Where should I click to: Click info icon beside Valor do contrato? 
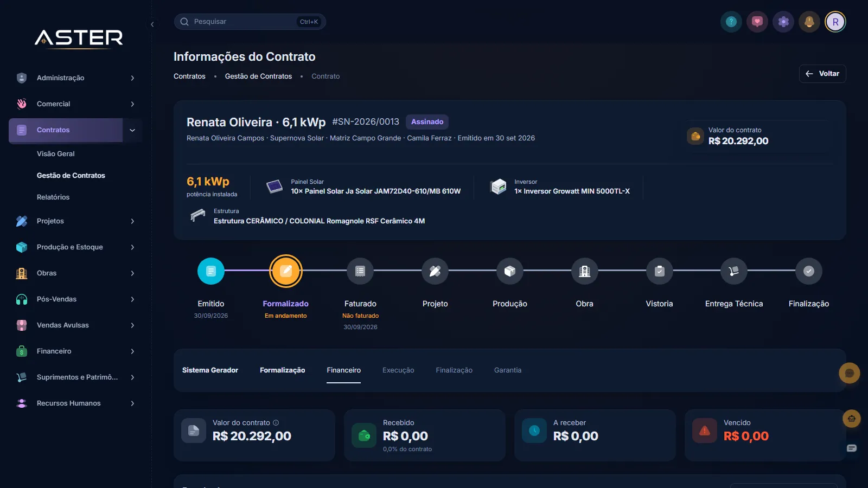click(276, 423)
